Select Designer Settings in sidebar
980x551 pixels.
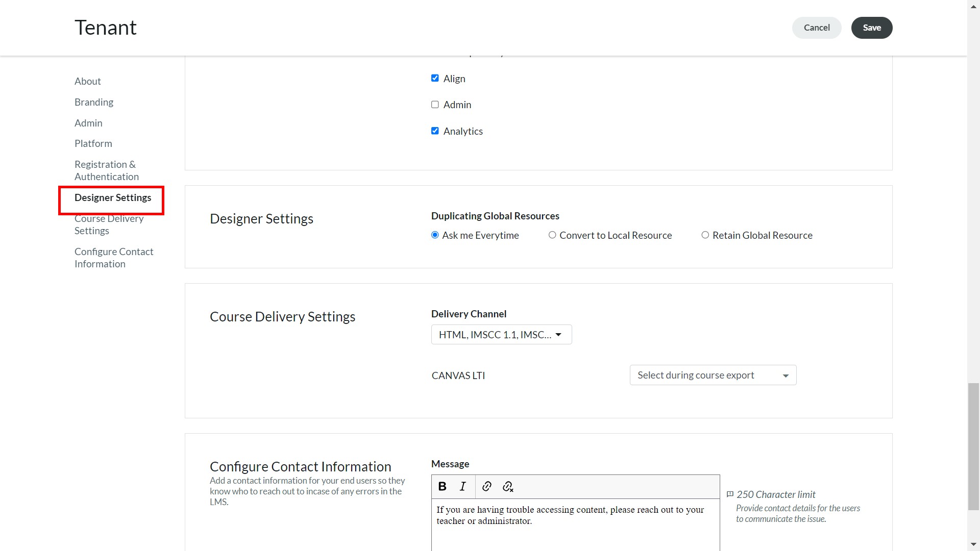pos(113,197)
